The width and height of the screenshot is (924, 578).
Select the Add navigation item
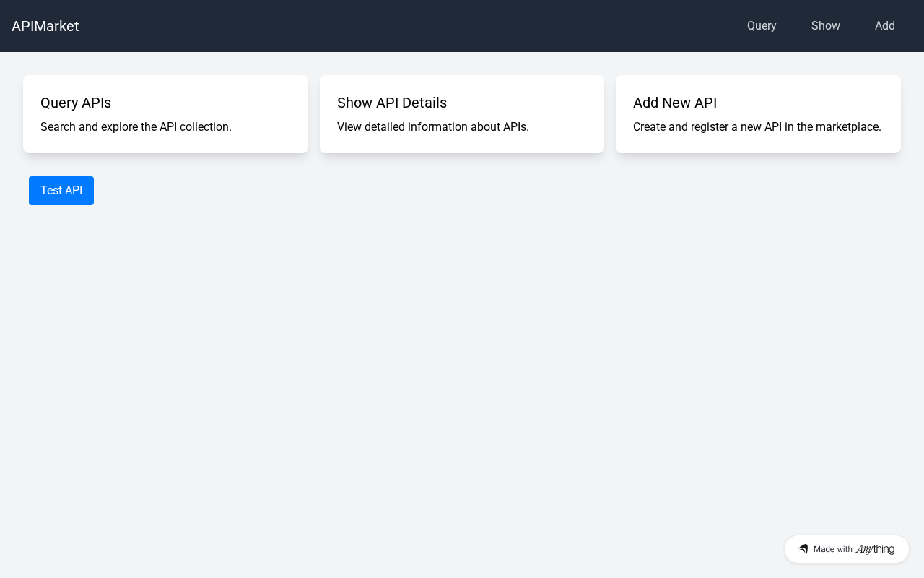[x=884, y=26]
